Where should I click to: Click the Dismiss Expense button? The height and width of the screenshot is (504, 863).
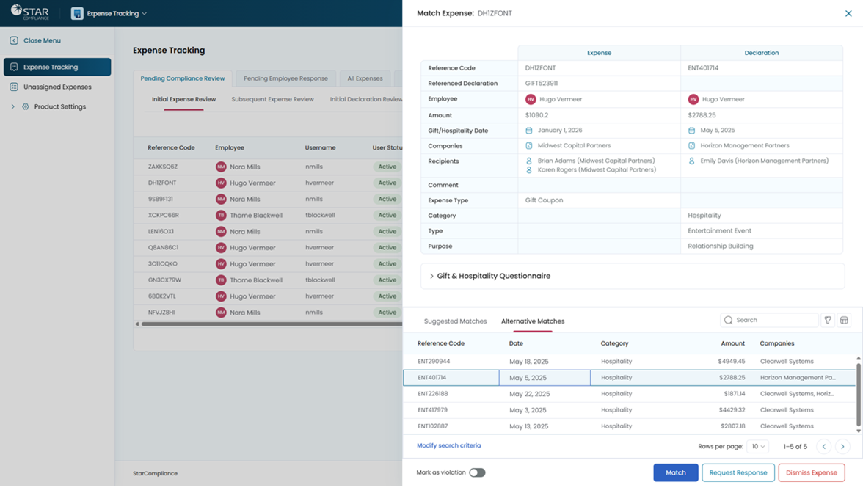811,472
